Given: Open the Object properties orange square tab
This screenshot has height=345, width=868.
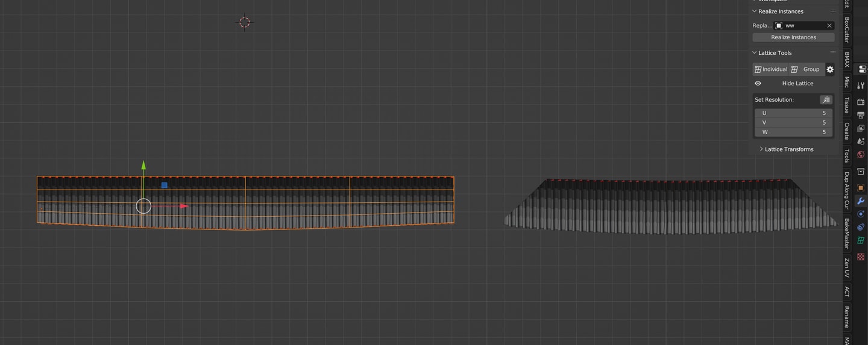Looking at the screenshot, I should click(861, 187).
